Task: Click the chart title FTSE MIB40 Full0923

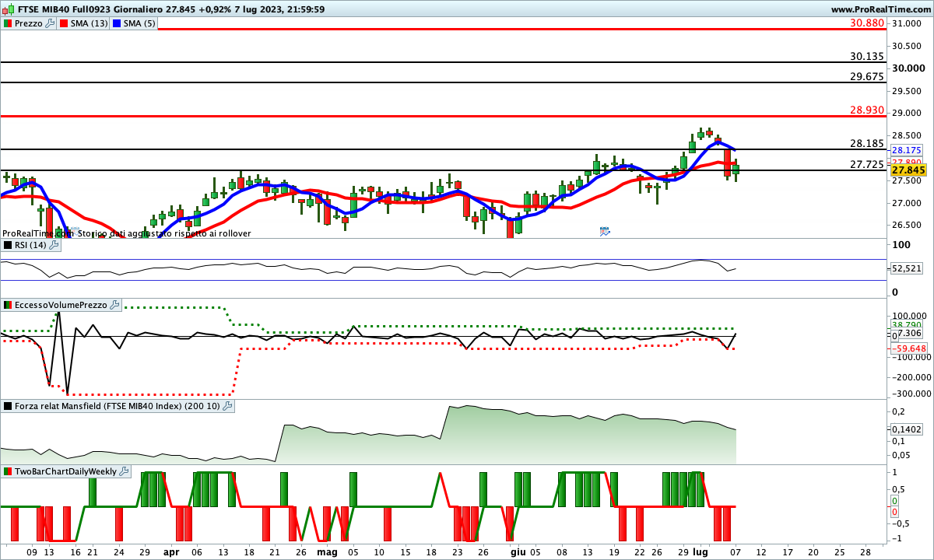Action: (x=65, y=9)
